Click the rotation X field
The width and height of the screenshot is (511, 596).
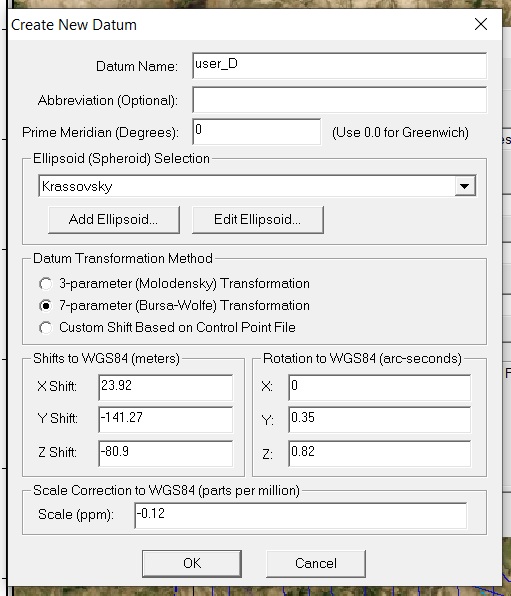(379, 387)
